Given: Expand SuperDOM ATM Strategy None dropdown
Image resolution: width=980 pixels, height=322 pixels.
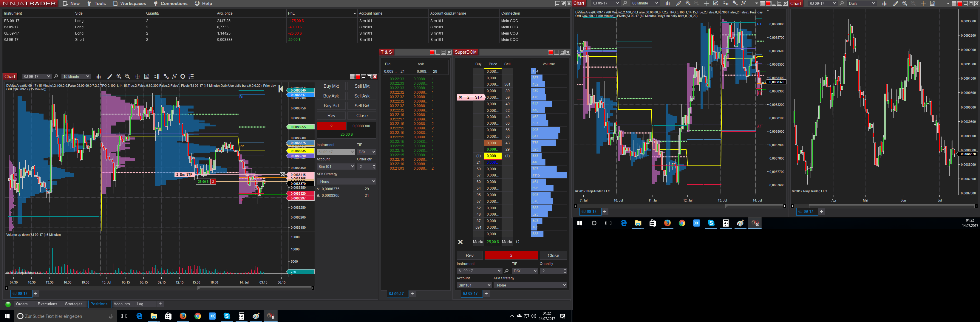Looking at the screenshot, I should pos(530,285).
